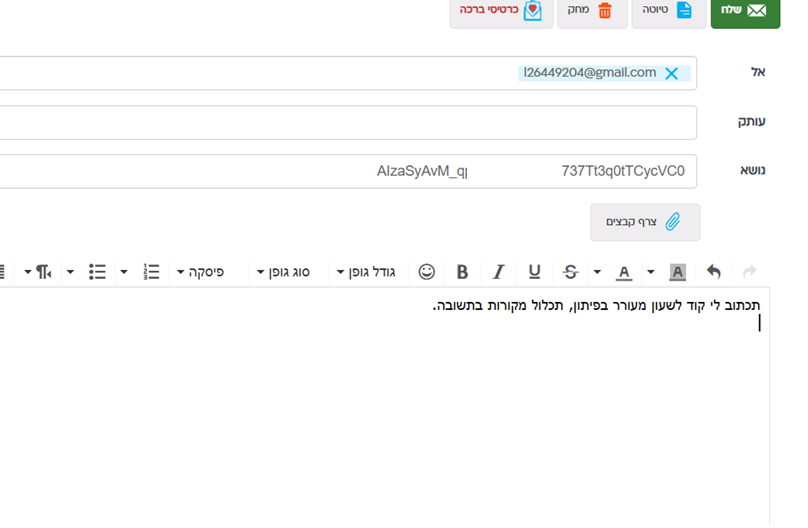Save the email as draft (טיוטה)

pos(670,11)
